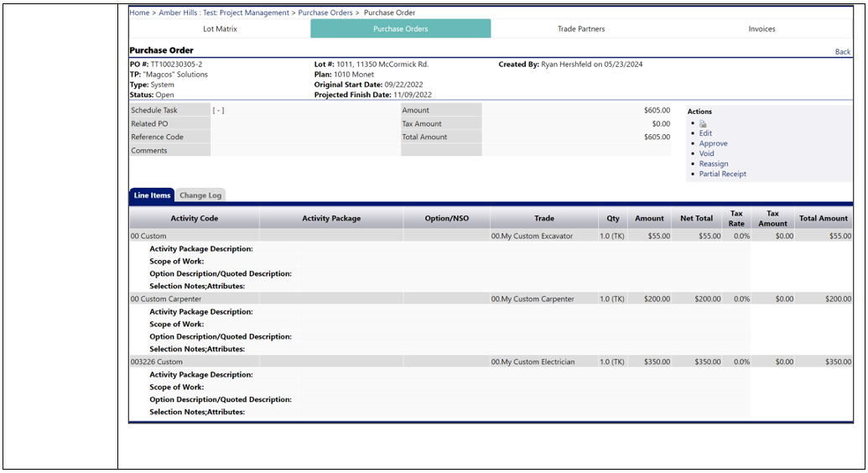Select the Line Items tab
The height and width of the screenshot is (473, 868).
click(152, 195)
